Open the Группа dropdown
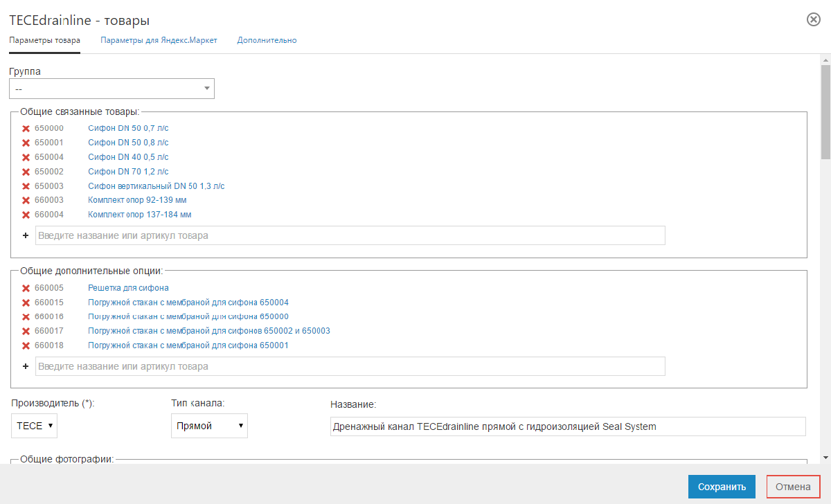Screen dimensions: 831x504 coord(111,89)
